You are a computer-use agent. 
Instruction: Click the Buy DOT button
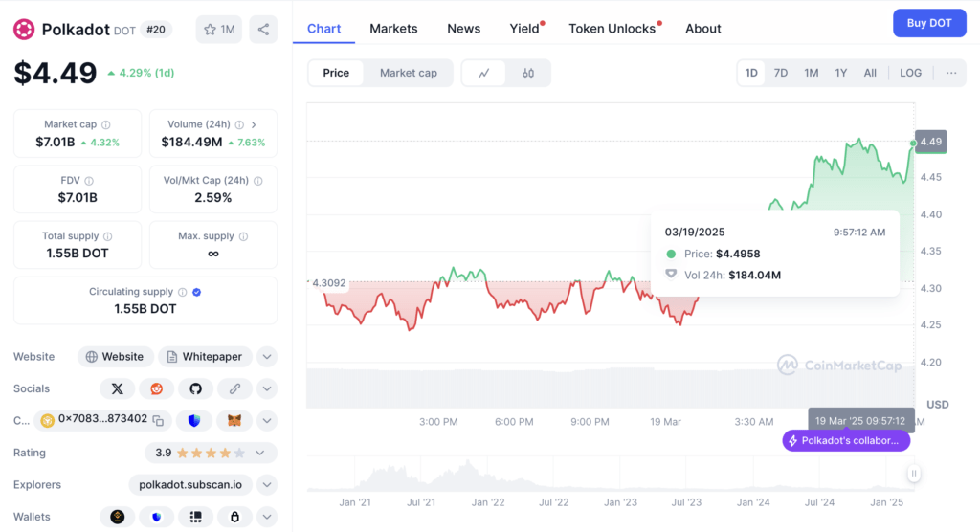[x=929, y=23]
